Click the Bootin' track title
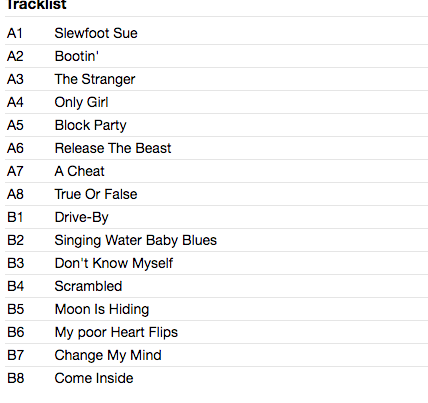Viewport: 428px width, 403px height. point(77,56)
